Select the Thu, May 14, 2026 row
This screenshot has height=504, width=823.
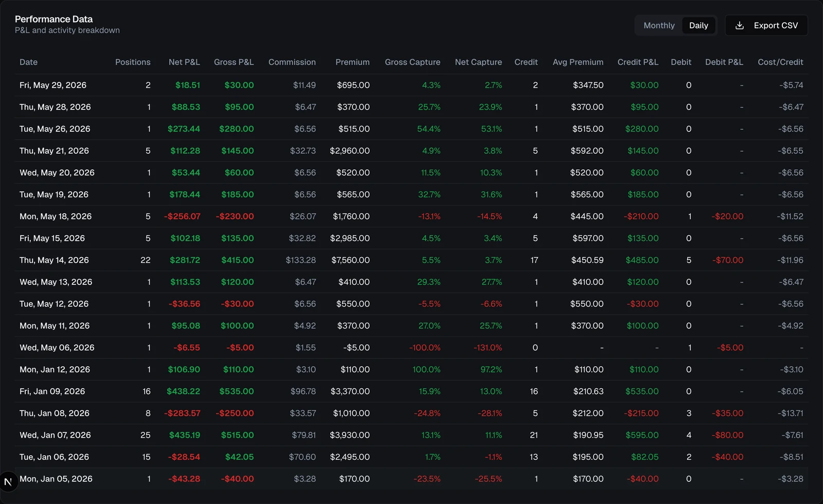click(411, 260)
